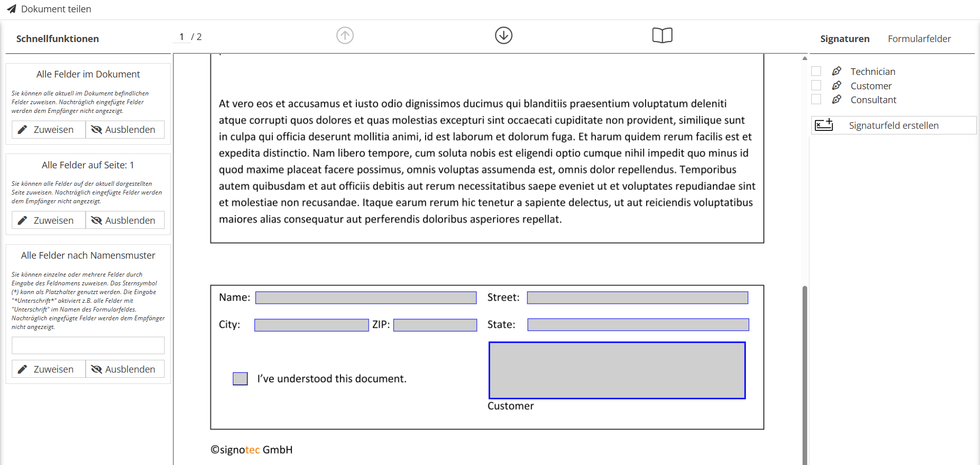Click the Signaturfeld erstellen signature field icon
Viewport: 980px width, 465px height.
[x=824, y=125]
